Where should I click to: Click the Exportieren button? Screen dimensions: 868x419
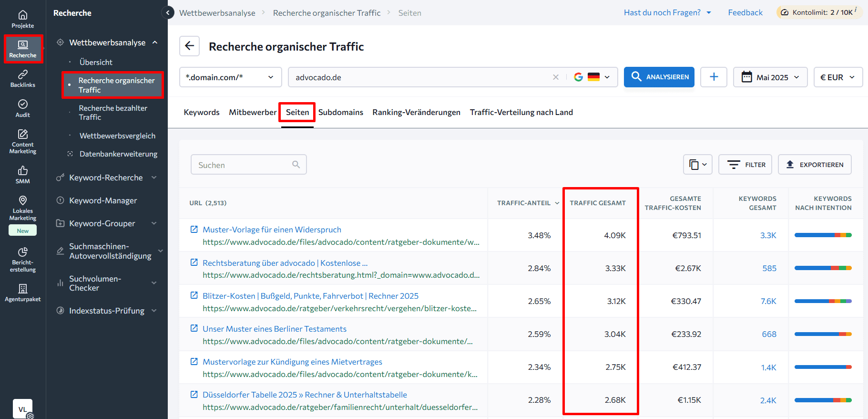click(x=815, y=165)
